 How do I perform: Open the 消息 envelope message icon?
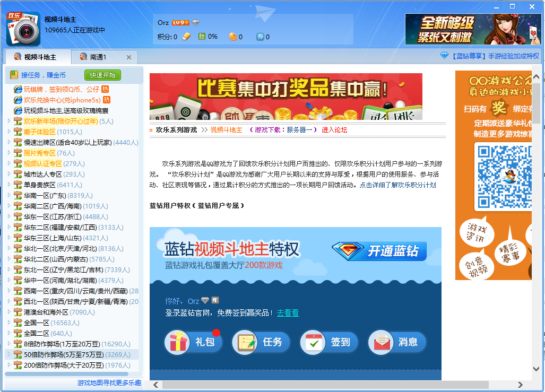click(380, 342)
